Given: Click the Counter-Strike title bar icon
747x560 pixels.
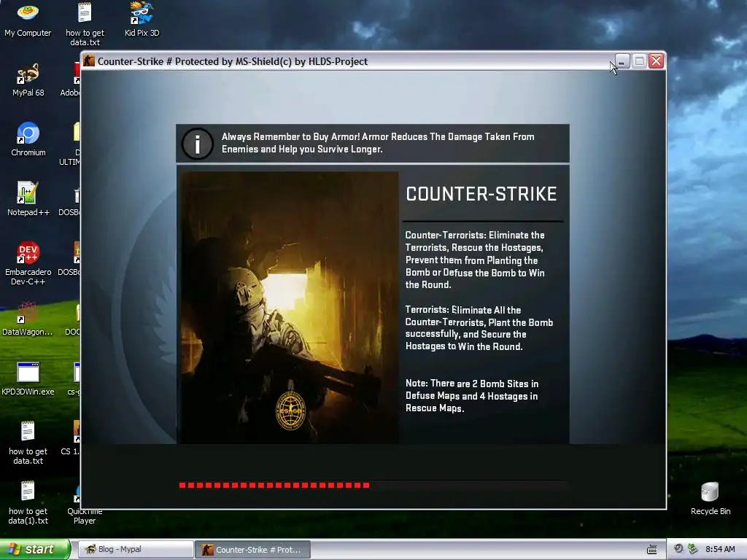Looking at the screenshot, I should [x=88, y=61].
